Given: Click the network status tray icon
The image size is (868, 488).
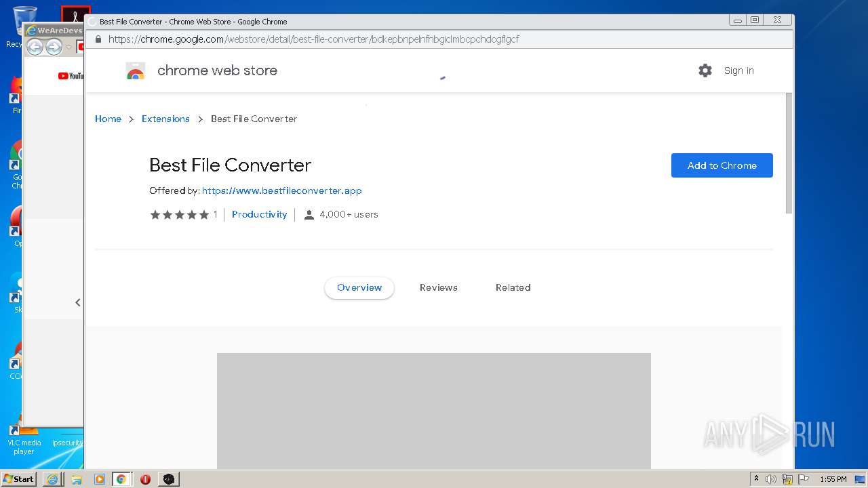Looking at the screenshot, I should [787, 479].
